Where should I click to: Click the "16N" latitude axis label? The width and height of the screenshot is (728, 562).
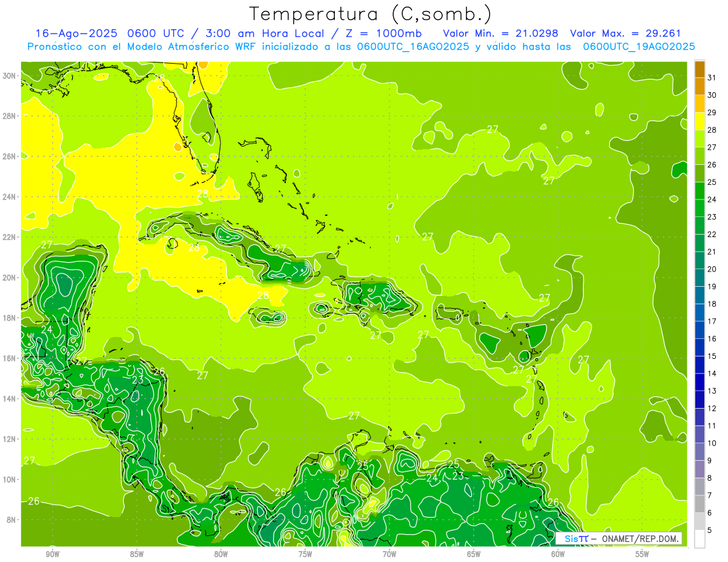pos(10,358)
